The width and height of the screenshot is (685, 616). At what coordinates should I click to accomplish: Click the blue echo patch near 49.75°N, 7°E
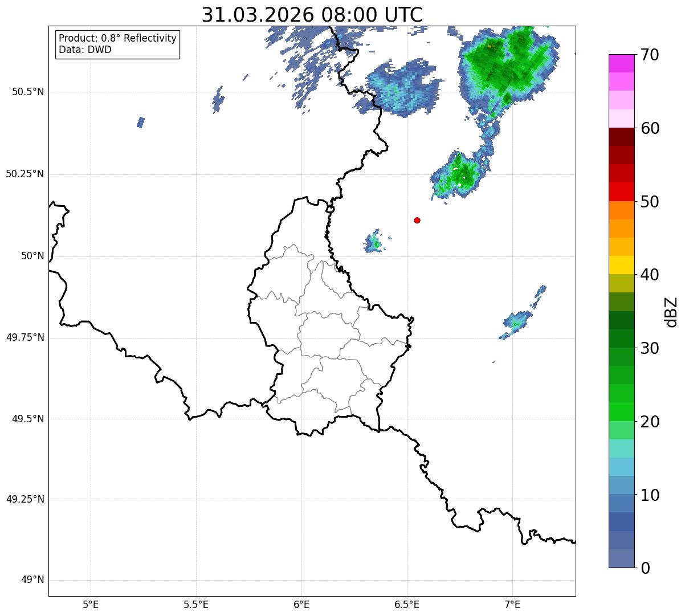(x=517, y=324)
